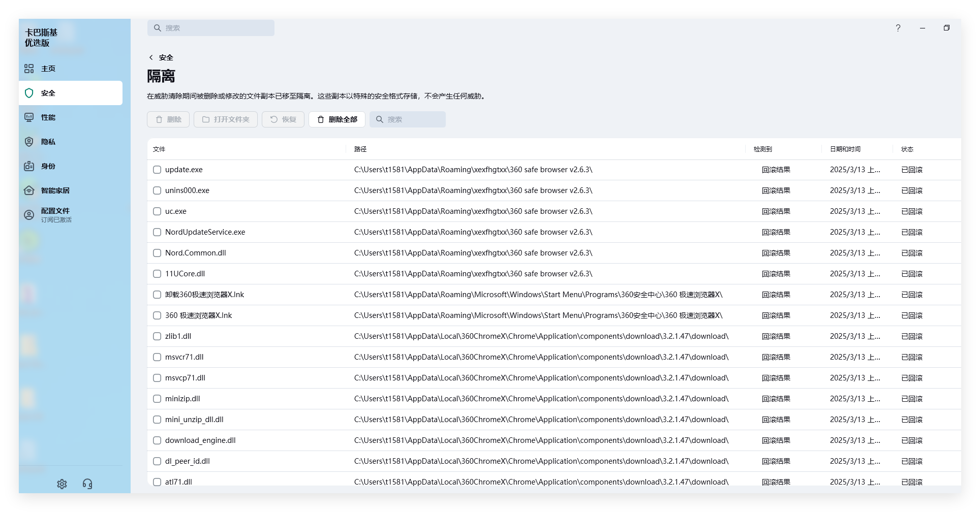Sort by the 状态 column header
This screenshot has width=980, height=512.
tap(907, 149)
